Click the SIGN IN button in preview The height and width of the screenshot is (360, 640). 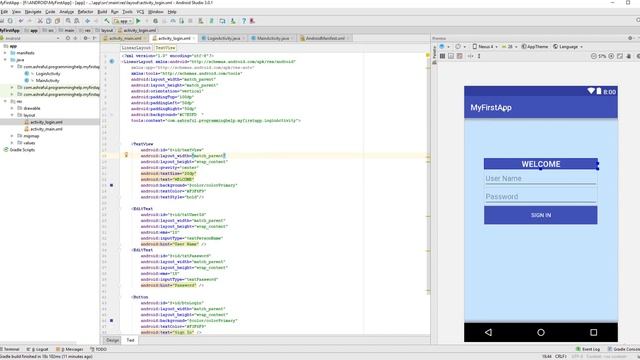click(540, 215)
